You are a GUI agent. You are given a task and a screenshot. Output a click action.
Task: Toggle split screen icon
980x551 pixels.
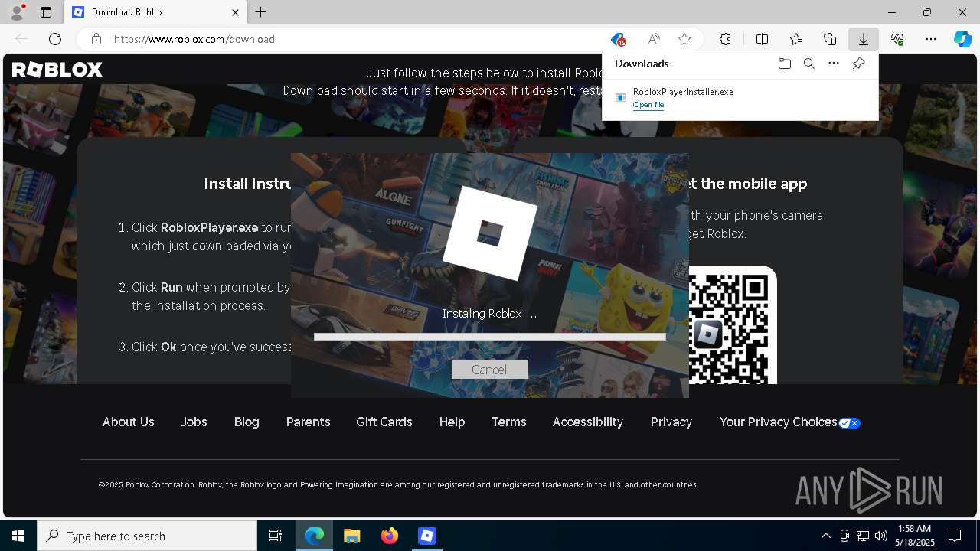coord(763,39)
